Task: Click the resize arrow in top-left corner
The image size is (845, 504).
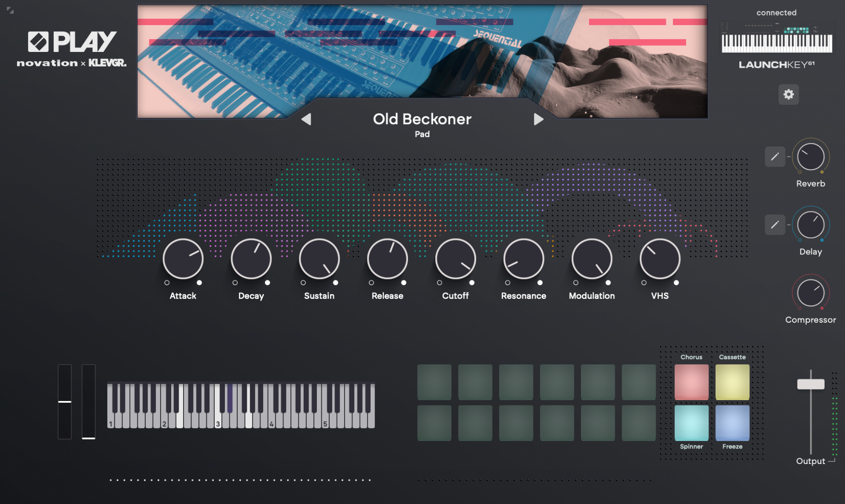Action: (x=10, y=10)
